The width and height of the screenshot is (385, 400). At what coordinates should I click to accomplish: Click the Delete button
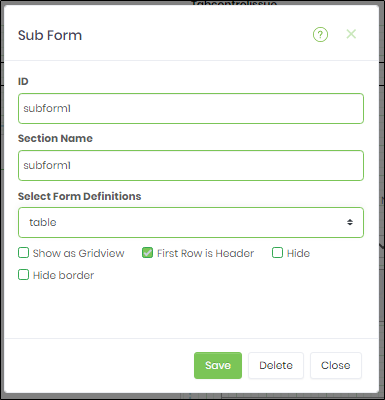click(x=276, y=365)
